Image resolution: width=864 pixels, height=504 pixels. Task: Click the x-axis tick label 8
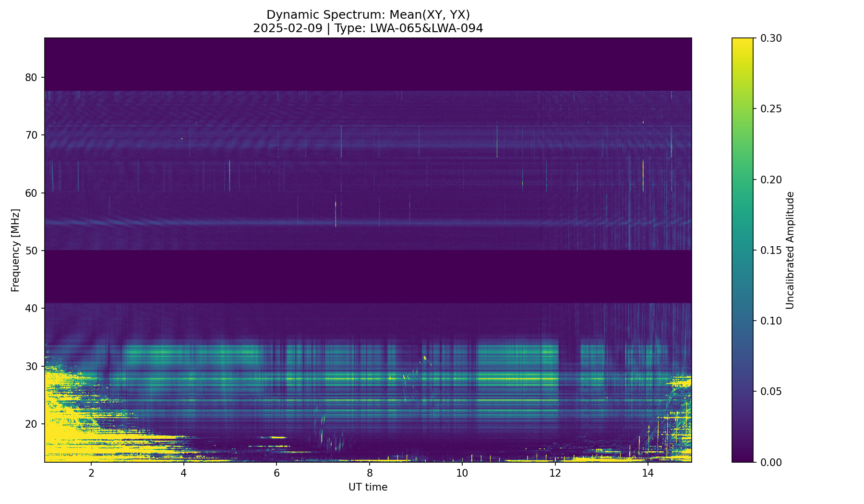(x=369, y=473)
